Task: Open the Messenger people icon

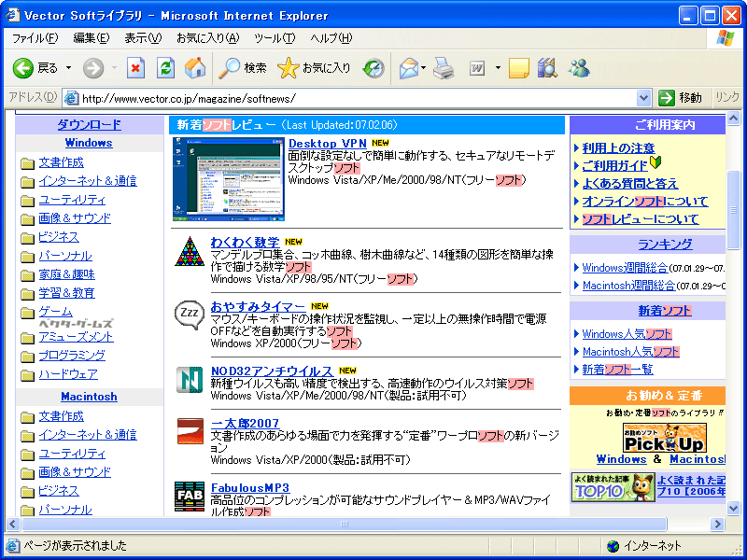Action: (x=579, y=68)
